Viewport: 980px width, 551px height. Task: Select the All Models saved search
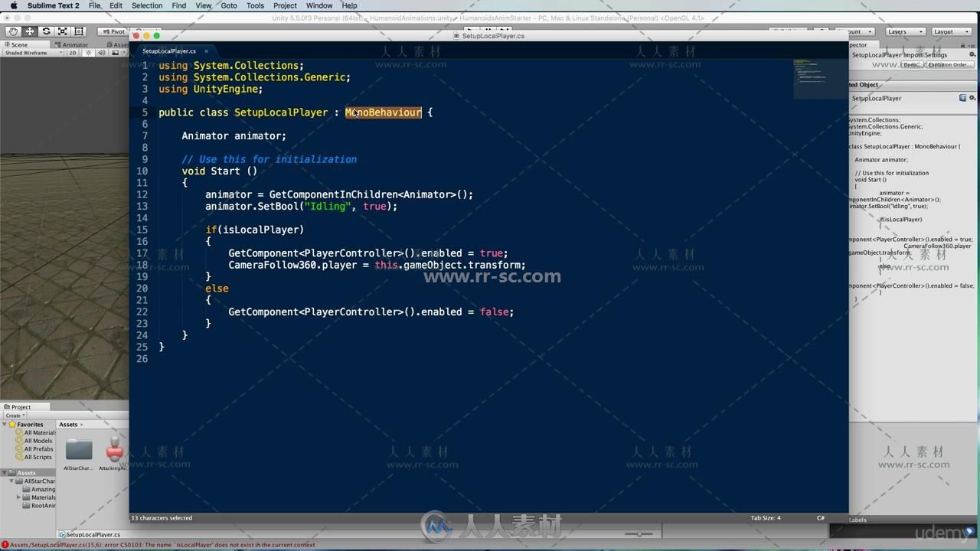34,441
